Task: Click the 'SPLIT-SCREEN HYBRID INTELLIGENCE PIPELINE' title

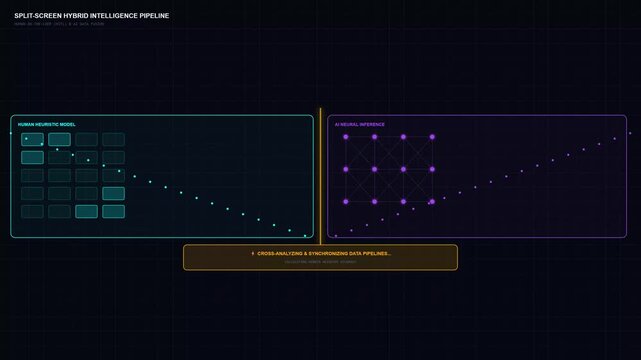Action: point(92,16)
